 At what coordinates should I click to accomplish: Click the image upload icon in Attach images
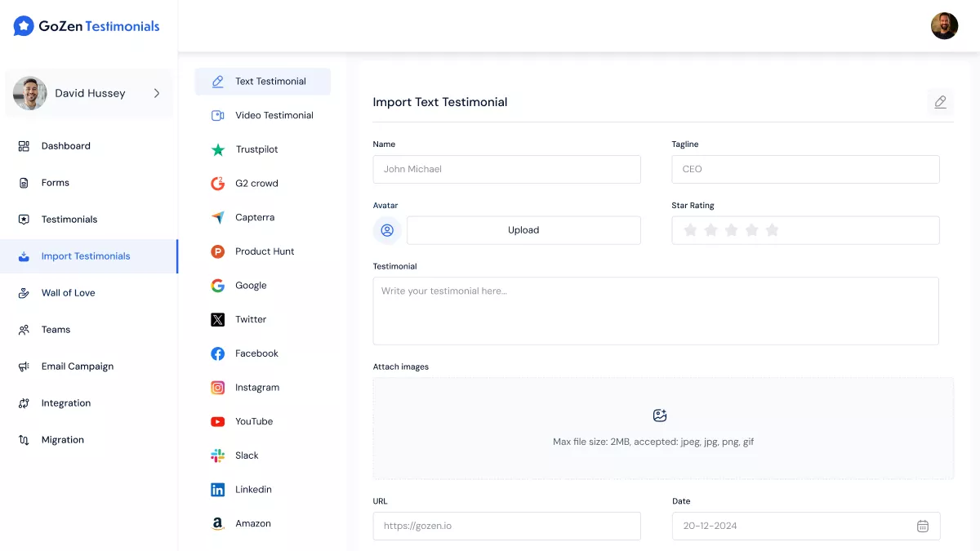[x=660, y=415]
